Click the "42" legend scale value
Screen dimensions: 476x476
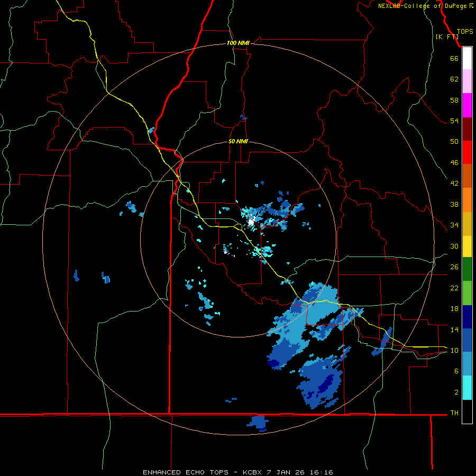pos(454,183)
